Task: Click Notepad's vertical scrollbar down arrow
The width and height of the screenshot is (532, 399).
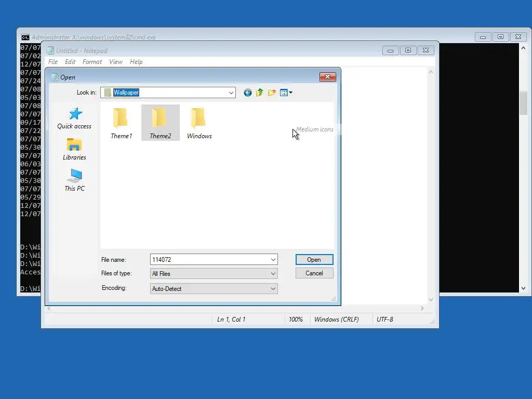Action: 431,300
